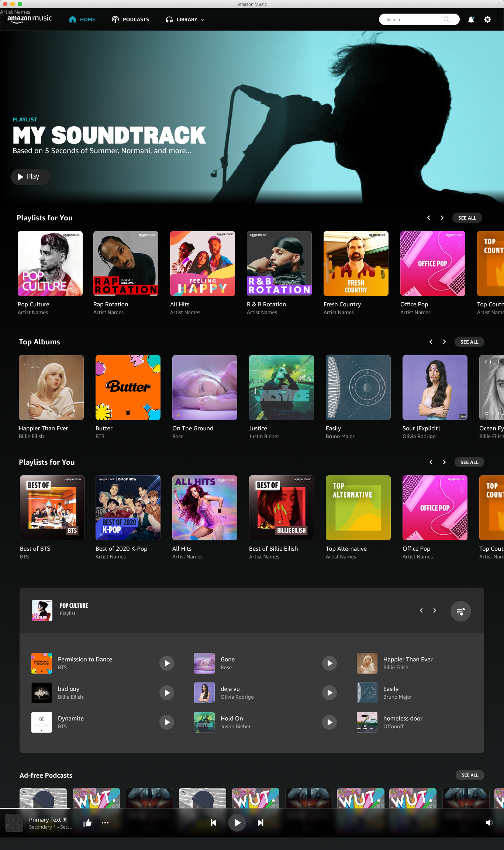Play Dynamite by BTS
The width and height of the screenshot is (504, 850).
(x=167, y=722)
